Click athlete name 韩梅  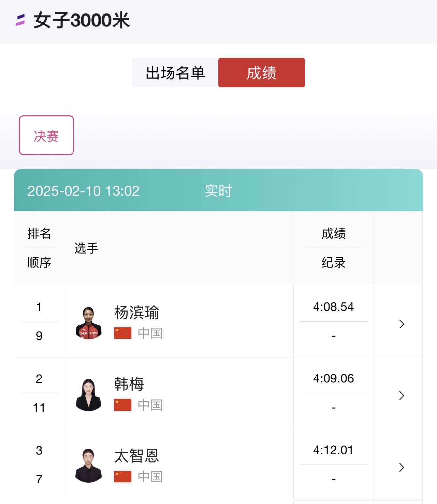coord(129,384)
